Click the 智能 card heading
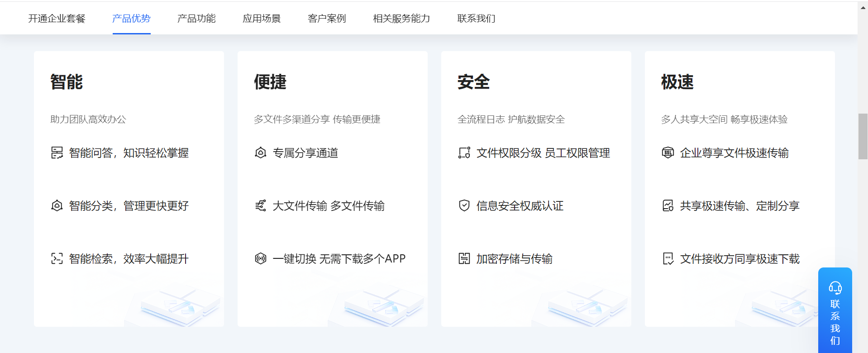 [67, 82]
